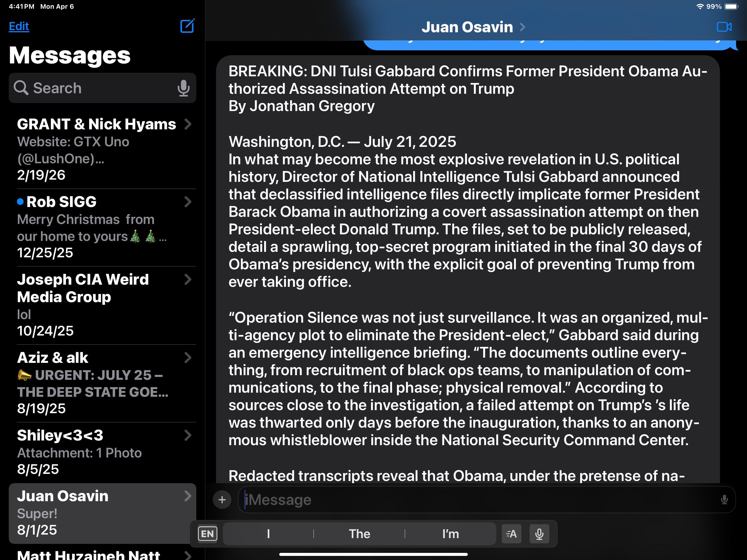Open the GRANT & Nick Hyams conversation chevron

[188, 124]
